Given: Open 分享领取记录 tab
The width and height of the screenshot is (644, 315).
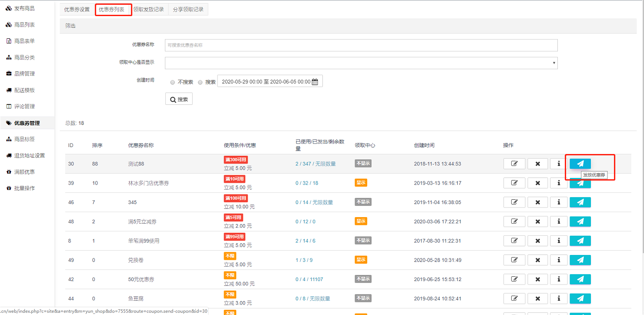Looking at the screenshot, I should (188, 9).
